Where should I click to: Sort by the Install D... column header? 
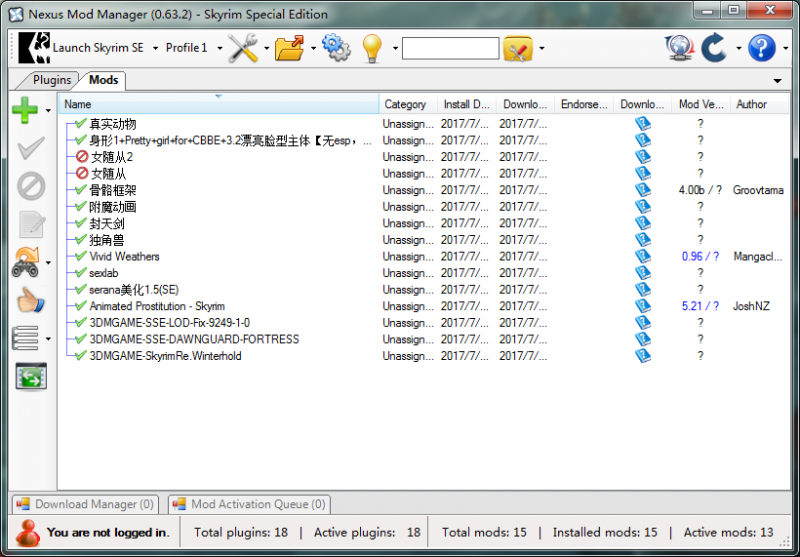(x=467, y=104)
